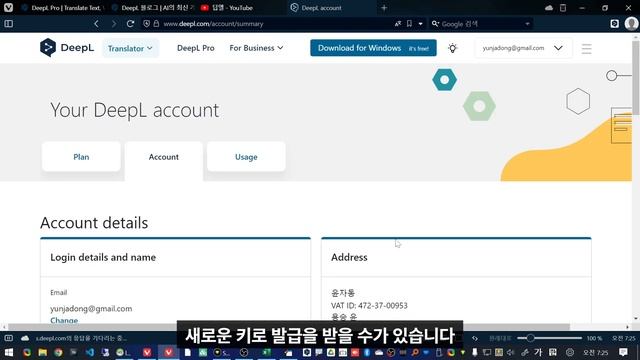
Task: Open the hamburger menu in DeepL header
Action: point(587,49)
